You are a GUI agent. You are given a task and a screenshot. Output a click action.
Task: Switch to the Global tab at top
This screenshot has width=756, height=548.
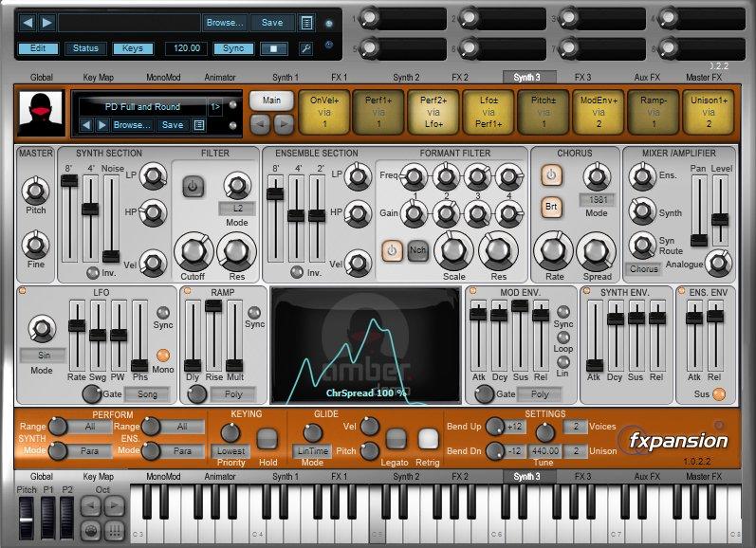point(42,77)
